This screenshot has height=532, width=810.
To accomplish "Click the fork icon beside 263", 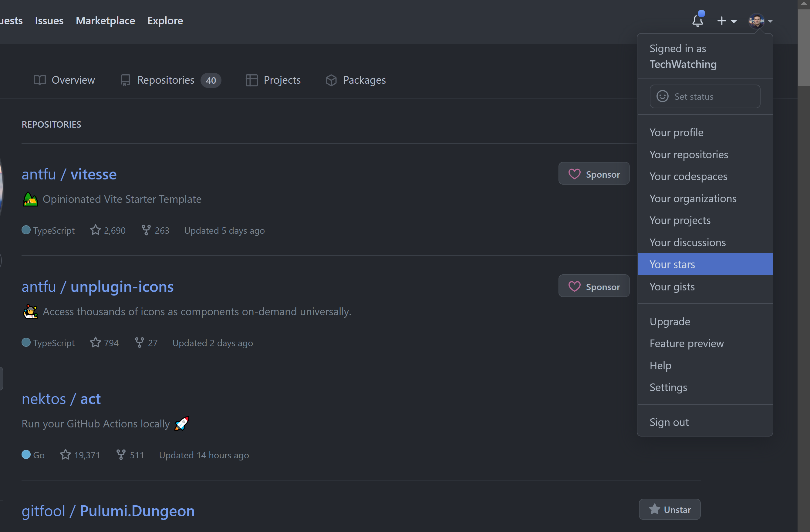I will 146,230.
